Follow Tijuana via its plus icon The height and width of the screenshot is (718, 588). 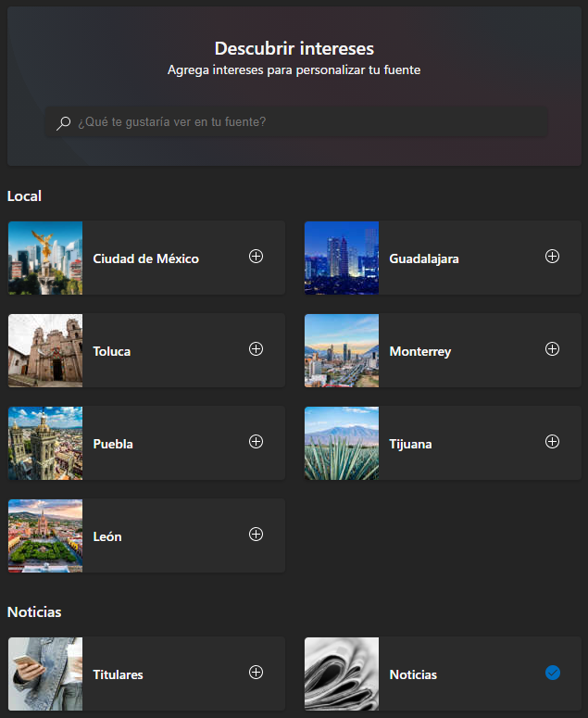552,441
